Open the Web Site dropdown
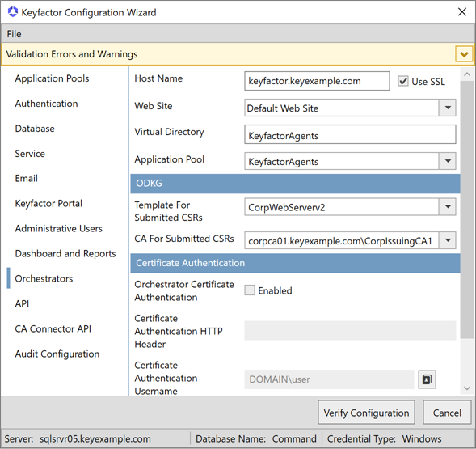This screenshot has width=476, height=449. 448,108
